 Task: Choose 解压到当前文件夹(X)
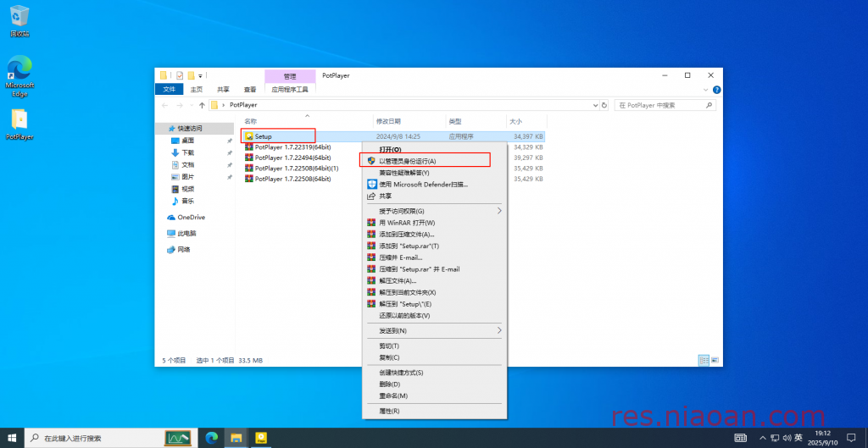pos(435,292)
